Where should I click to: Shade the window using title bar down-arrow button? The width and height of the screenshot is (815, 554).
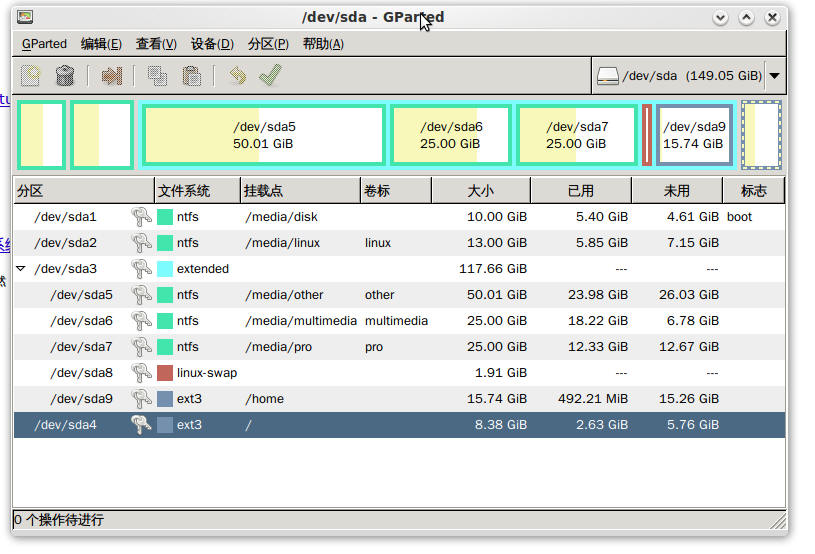pyautogui.click(x=720, y=18)
